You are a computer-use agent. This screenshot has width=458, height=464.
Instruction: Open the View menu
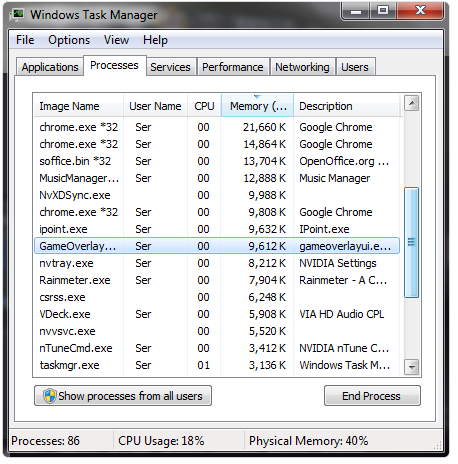click(116, 40)
